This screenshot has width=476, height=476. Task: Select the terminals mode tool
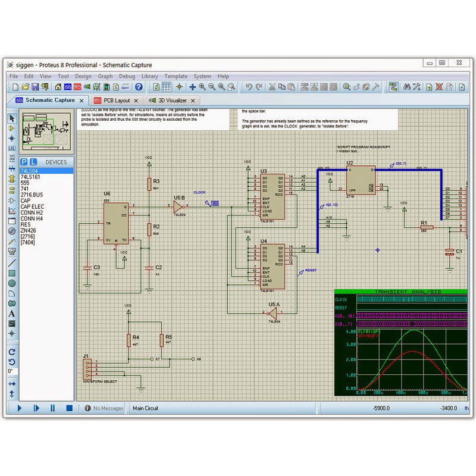pyautogui.click(x=9, y=190)
